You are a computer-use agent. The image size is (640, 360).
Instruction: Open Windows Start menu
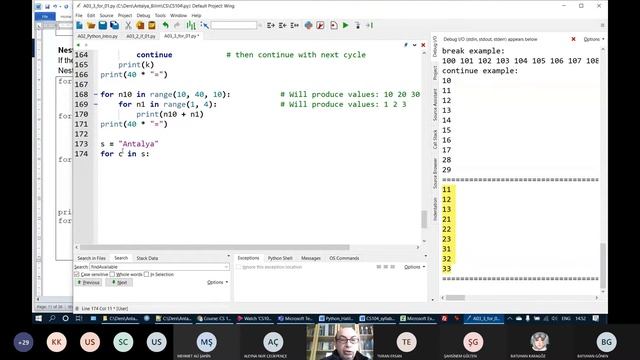coord(38,318)
